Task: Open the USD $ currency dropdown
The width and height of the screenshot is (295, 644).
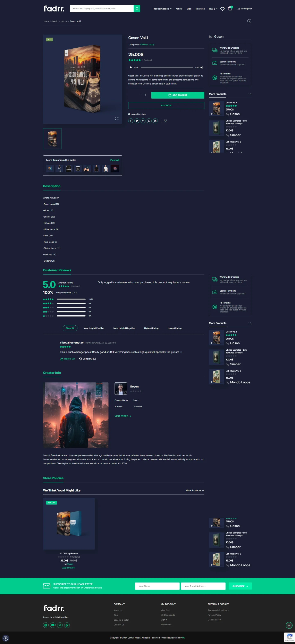Action: (x=213, y=9)
